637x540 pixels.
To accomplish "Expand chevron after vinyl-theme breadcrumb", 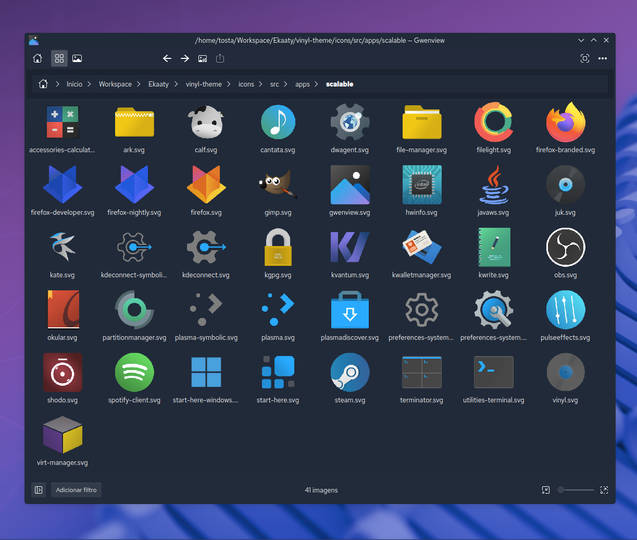I will 229,84.
